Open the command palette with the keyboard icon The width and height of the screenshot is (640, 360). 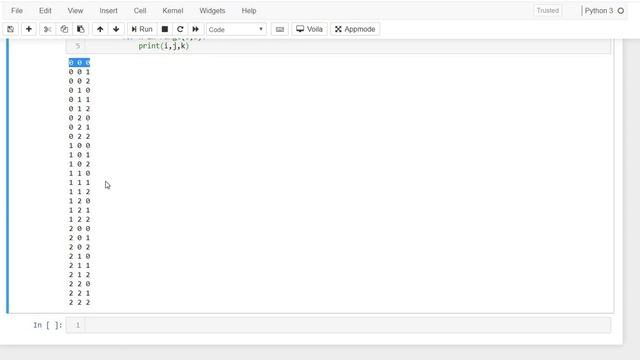[280, 29]
